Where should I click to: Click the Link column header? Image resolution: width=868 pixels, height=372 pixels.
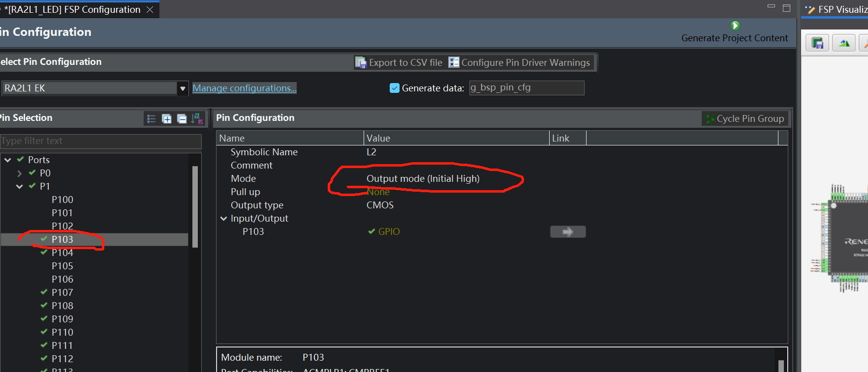(567, 138)
